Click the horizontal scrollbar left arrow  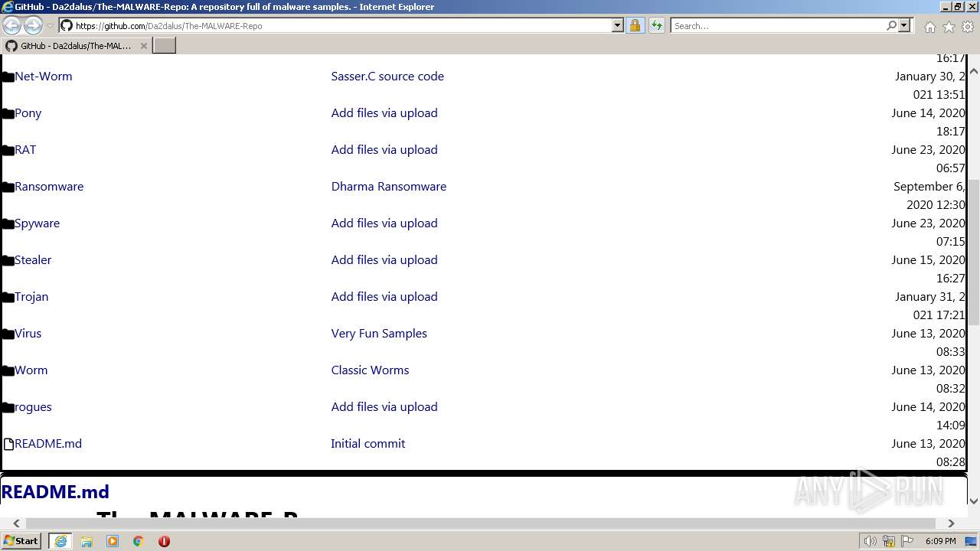(17, 523)
